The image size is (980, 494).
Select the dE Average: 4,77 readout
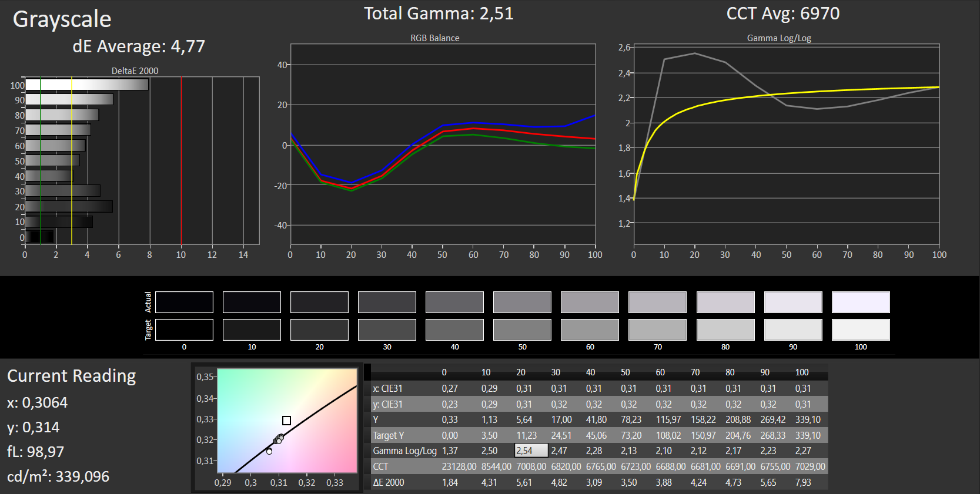(139, 46)
